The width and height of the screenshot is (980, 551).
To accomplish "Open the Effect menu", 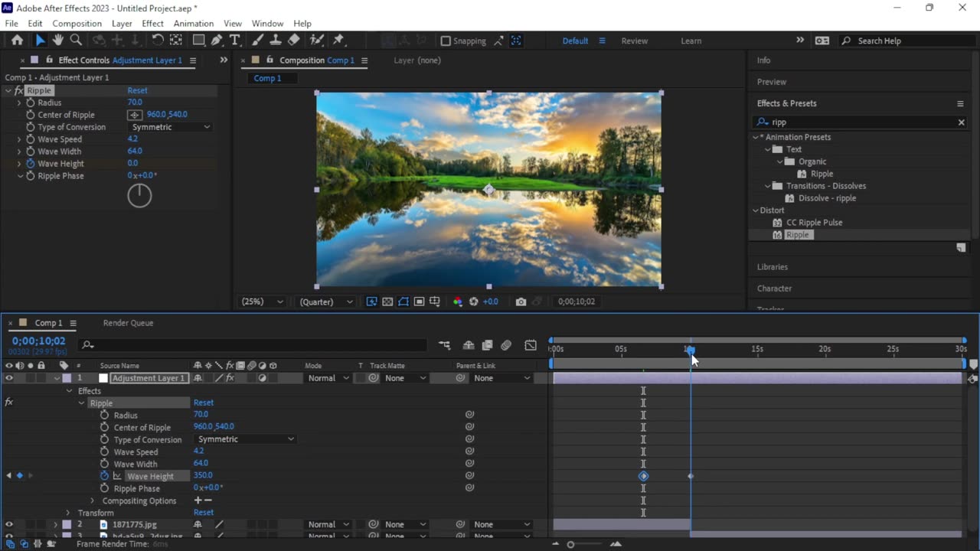I will coord(152,24).
